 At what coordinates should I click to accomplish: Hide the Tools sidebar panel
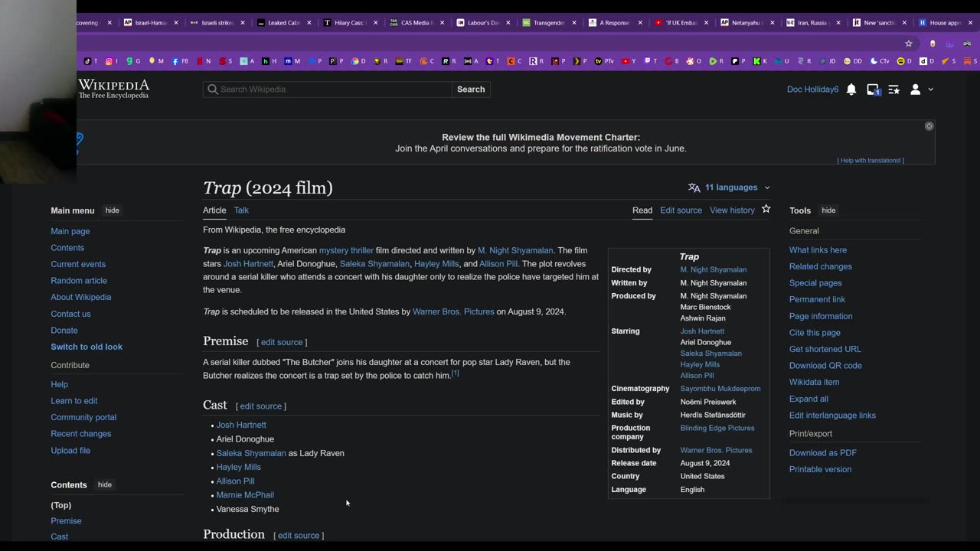pos(828,210)
